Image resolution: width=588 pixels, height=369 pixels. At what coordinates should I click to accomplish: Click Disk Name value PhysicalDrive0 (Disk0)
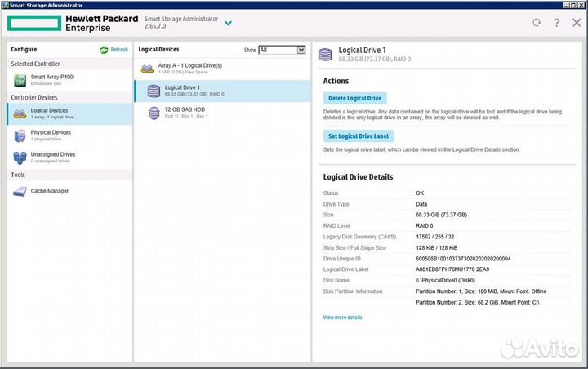click(446, 281)
